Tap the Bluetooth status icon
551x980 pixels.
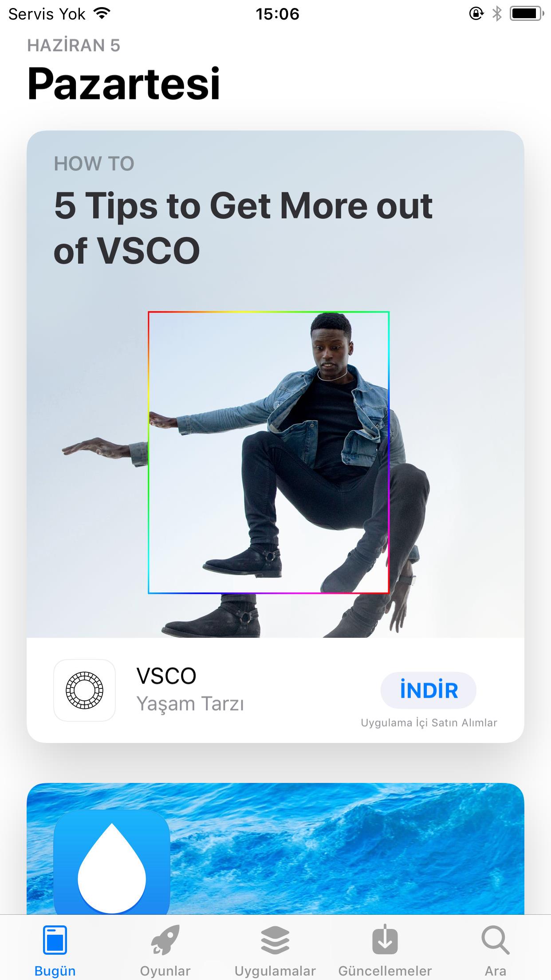[497, 14]
